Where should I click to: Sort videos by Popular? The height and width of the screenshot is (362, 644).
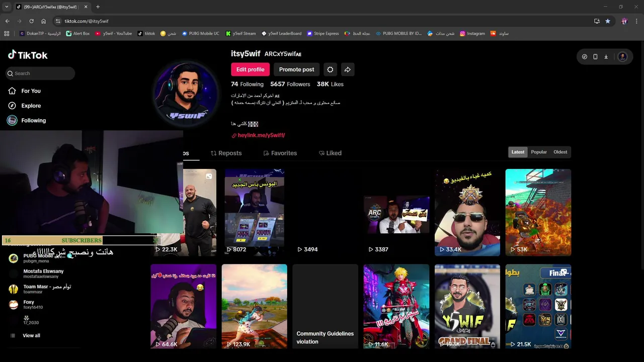(x=539, y=152)
